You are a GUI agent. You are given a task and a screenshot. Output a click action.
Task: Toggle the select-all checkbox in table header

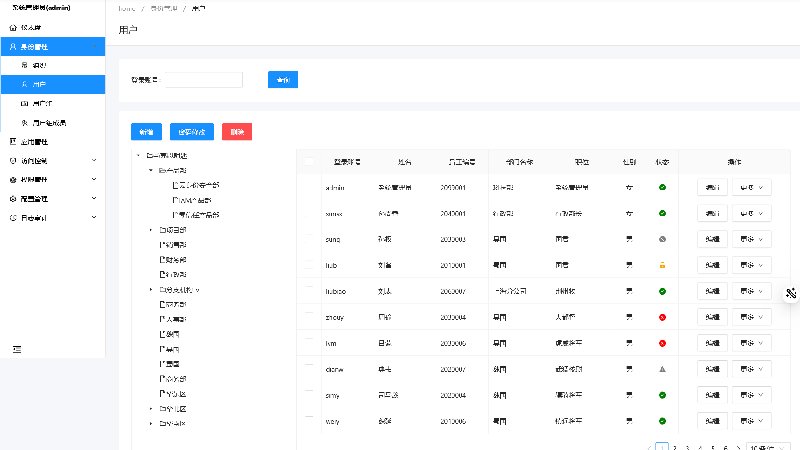point(309,162)
